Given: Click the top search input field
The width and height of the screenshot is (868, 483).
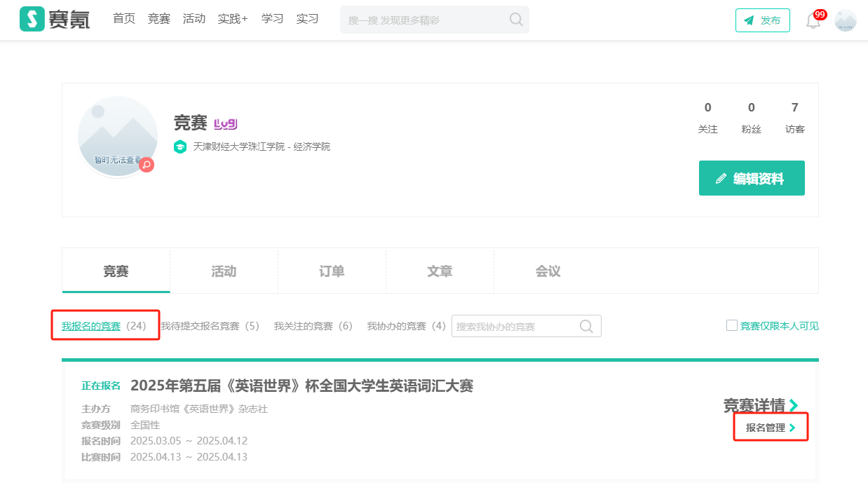Looking at the screenshot, I should coord(426,20).
